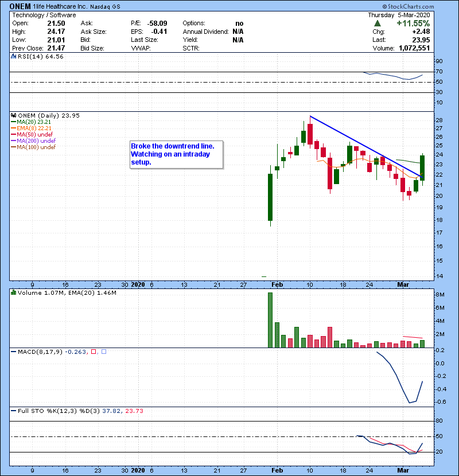This screenshot has height=476, width=459.
Task: Click the Low price value 21.01
Action: click(56, 40)
